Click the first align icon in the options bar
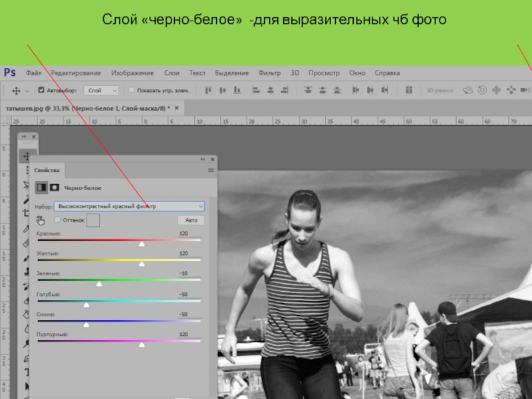 tap(208, 90)
